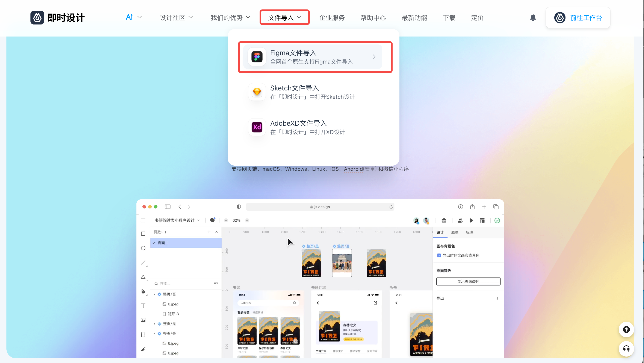This screenshot has height=363, width=644.
Task: Click the scroll-to-top arrow button
Action: [626, 329]
